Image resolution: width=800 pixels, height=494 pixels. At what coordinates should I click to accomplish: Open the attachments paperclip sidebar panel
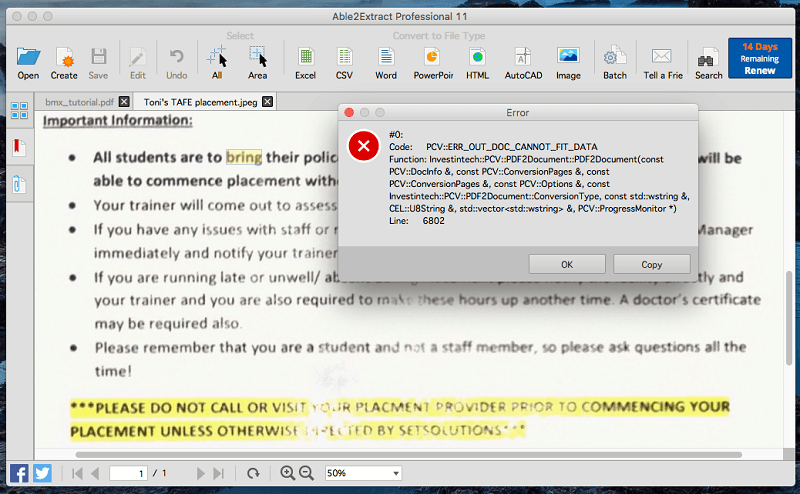(x=19, y=184)
